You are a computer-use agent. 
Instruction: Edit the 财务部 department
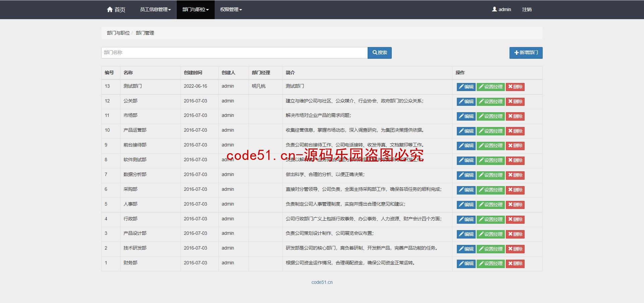(x=466, y=263)
